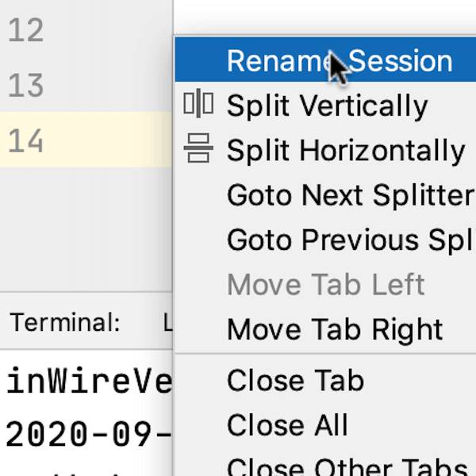476x476 pixels.
Task: Choose Close All tabs option
Action: pos(287,425)
